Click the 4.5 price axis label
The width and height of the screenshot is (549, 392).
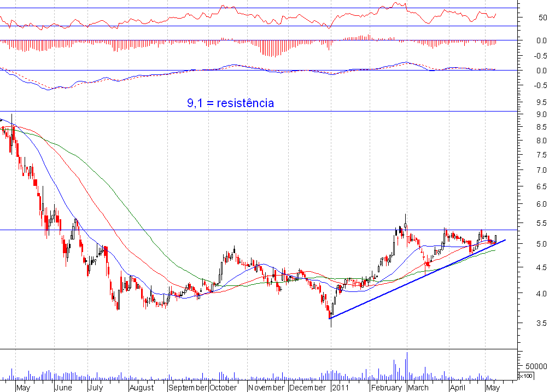point(541,267)
